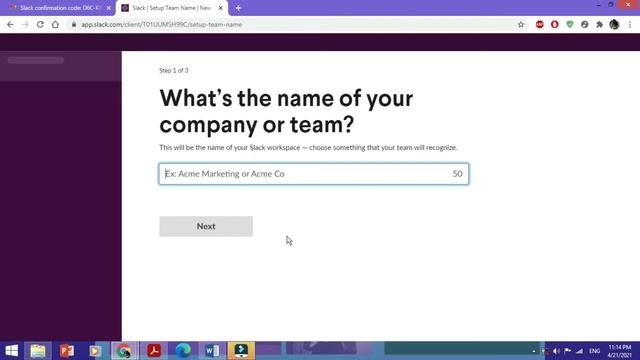Open a new browser tab
Image resolution: width=640 pixels, height=360 pixels.
point(238,8)
